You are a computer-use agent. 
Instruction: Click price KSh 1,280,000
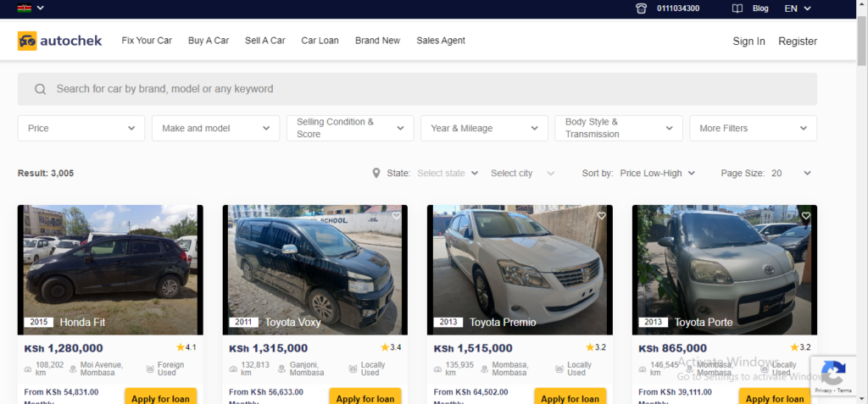64,349
